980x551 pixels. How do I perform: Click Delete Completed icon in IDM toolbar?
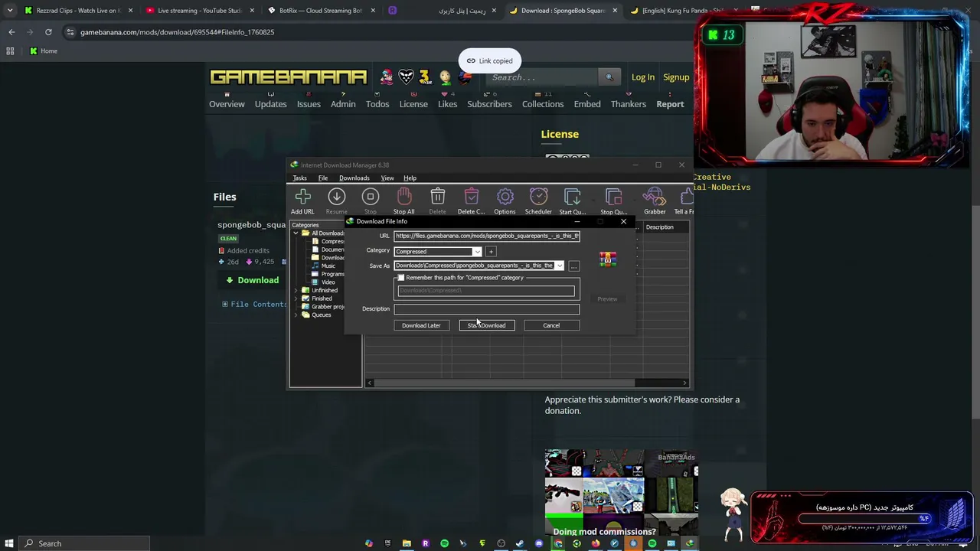tap(471, 197)
